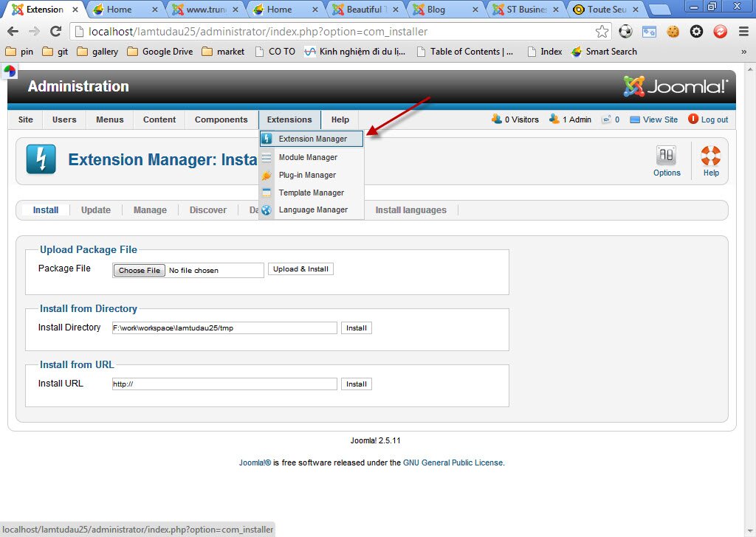Click the Joomla! logo

(x=676, y=86)
